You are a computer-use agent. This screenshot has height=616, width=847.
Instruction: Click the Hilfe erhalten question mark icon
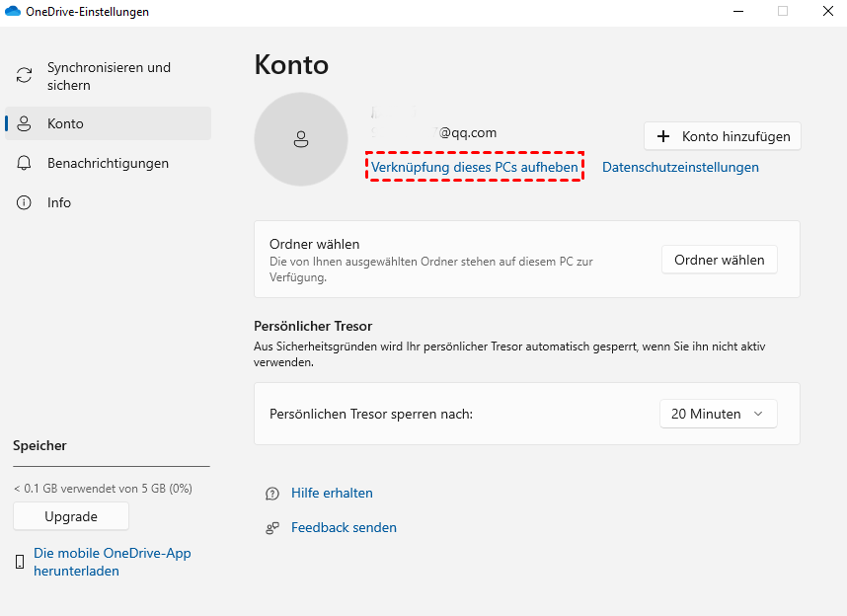pyautogui.click(x=272, y=494)
